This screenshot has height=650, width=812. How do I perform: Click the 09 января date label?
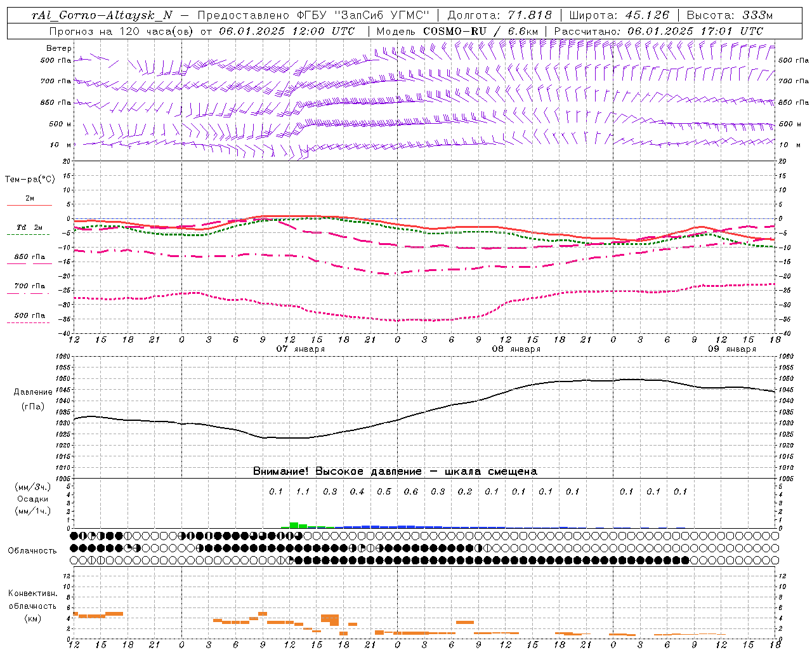click(732, 349)
